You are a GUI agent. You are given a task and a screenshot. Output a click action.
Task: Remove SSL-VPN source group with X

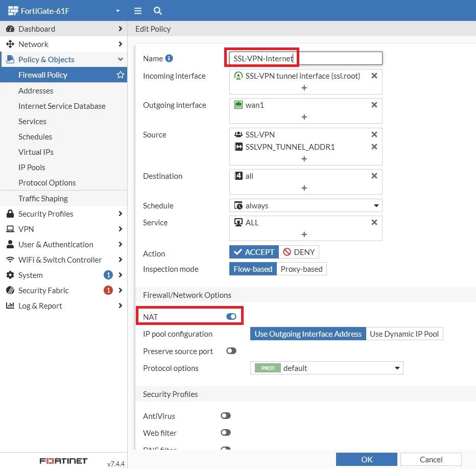pyautogui.click(x=374, y=134)
